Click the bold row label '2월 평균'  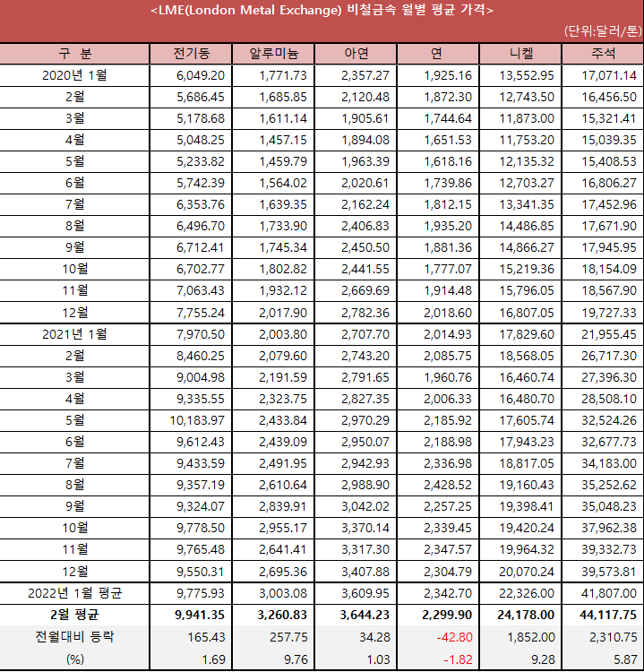coord(74,615)
